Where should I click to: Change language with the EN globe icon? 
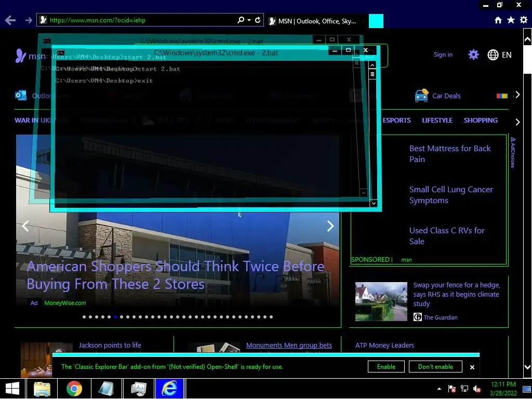(499, 55)
